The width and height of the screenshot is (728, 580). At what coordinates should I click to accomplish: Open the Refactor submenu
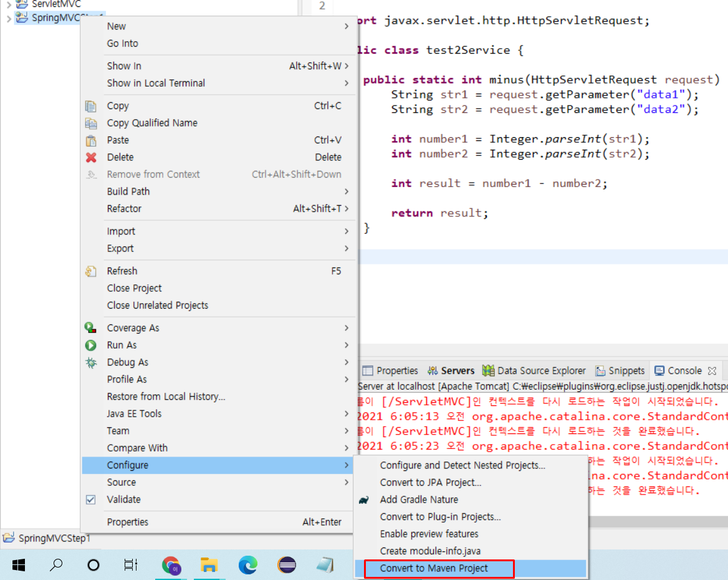coord(218,209)
